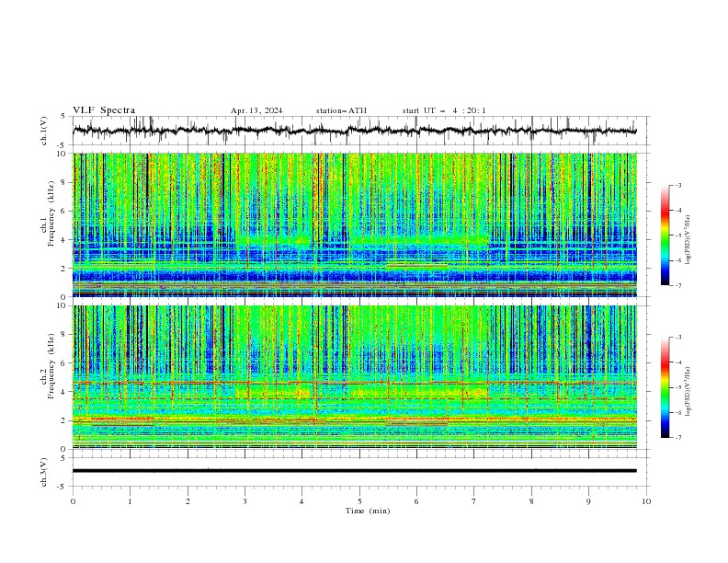
Task: Click the "-7" label on ch.1 color bar
Action: tap(678, 285)
